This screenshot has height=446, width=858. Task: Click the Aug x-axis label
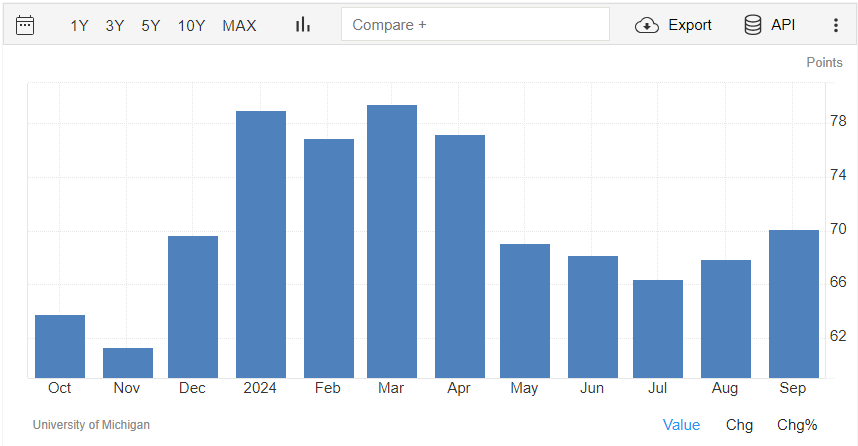[x=724, y=389]
